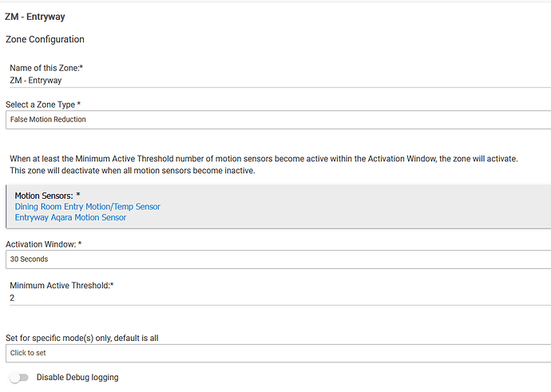Click the 'Minimum Active Threshold' label
The width and height of the screenshot is (551, 392).
[63, 285]
